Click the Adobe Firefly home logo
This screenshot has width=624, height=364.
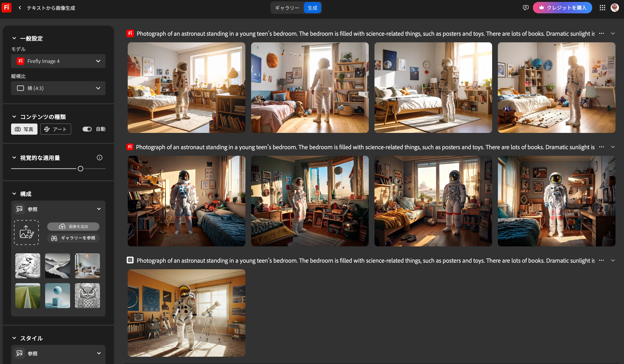[x=6, y=7]
